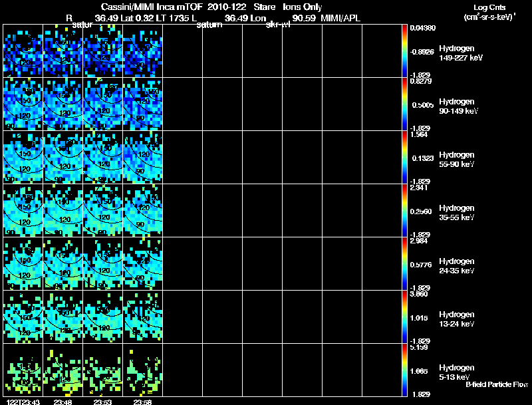532x405 pixels.
Task: Select the 35-55 keV image at 23:43
Action: (x=23, y=210)
